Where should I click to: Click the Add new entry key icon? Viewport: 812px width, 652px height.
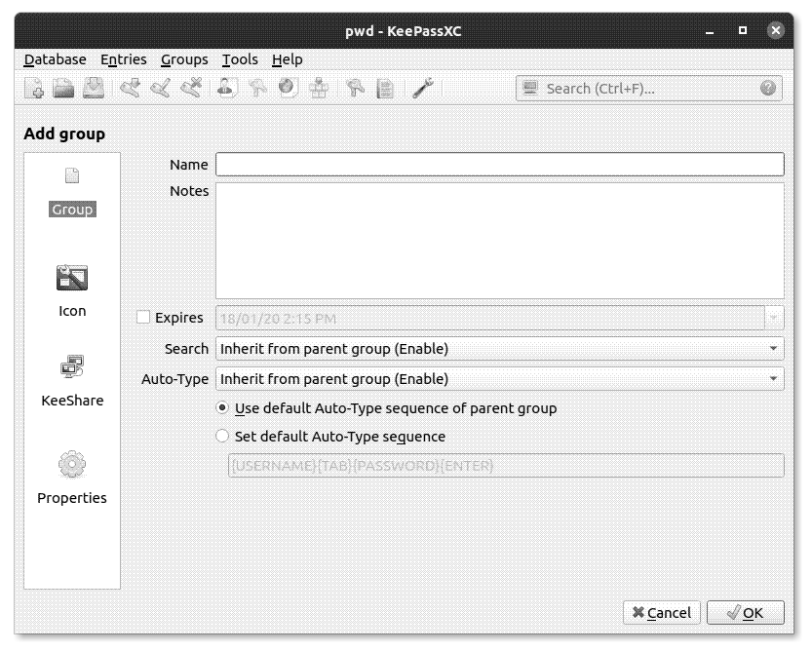point(130,88)
